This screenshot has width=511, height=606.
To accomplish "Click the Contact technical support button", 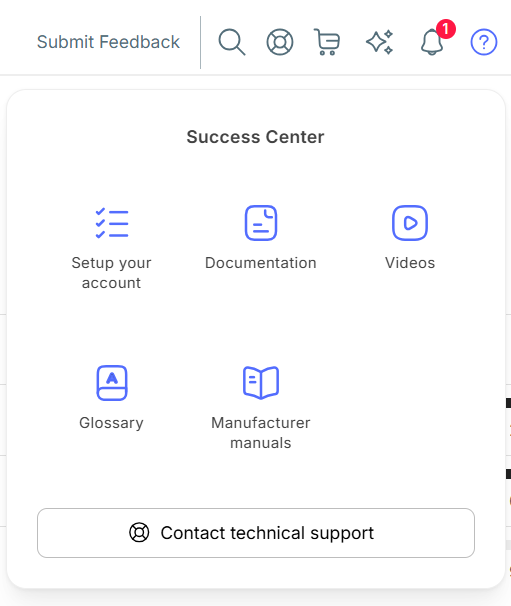I will pyautogui.click(x=256, y=533).
